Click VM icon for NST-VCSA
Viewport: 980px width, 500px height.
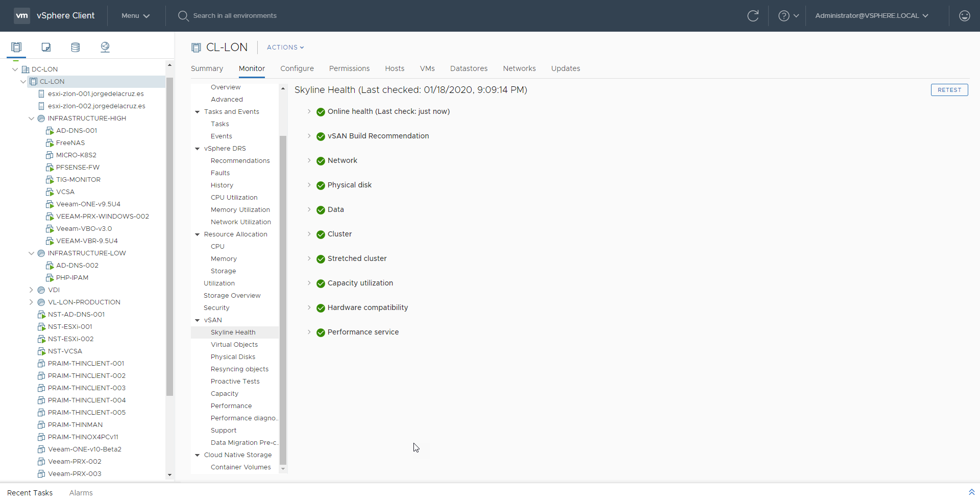click(x=41, y=351)
